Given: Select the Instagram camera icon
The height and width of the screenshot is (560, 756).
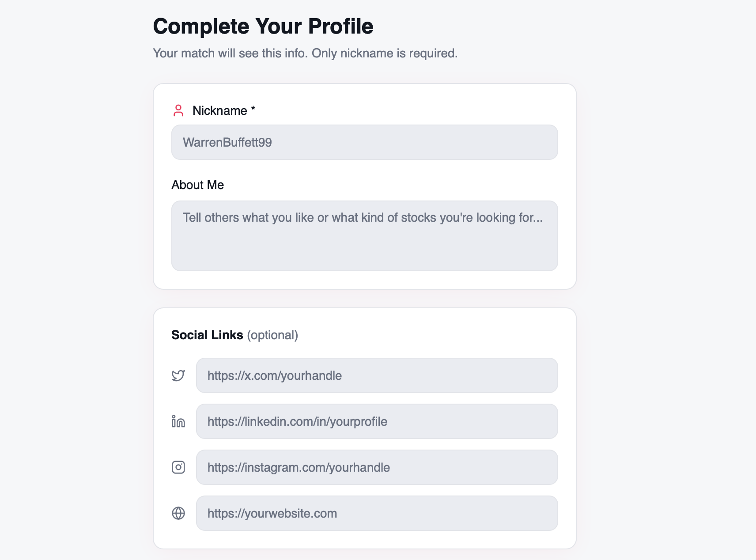Looking at the screenshot, I should pyautogui.click(x=178, y=467).
